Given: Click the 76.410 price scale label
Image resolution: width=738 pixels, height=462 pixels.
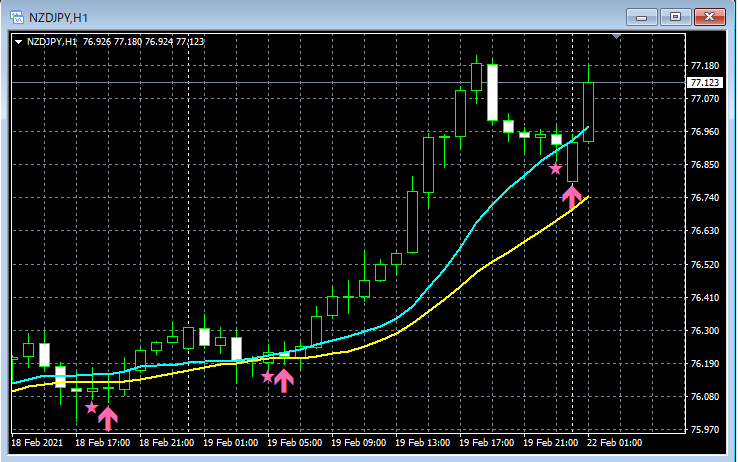Looking at the screenshot, I should click(x=705, y=298).
